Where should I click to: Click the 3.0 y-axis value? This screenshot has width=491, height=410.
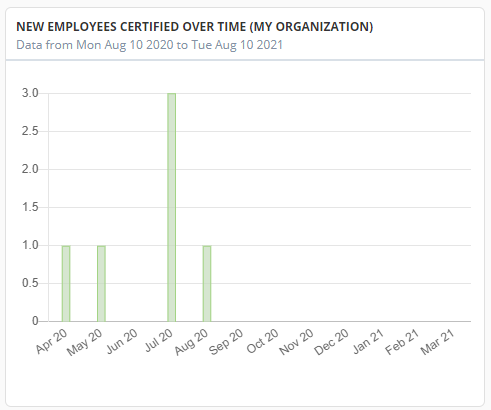(x=30, y=93)
